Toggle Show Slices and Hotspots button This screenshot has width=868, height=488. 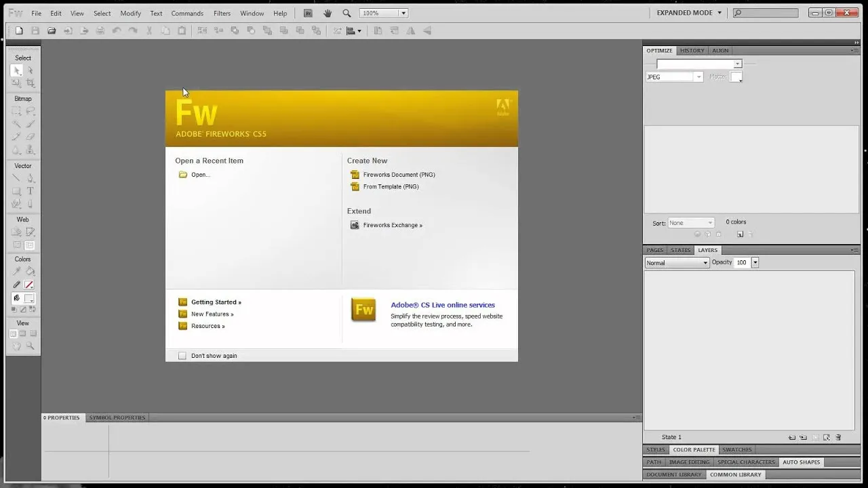click(x=30, y=245)
